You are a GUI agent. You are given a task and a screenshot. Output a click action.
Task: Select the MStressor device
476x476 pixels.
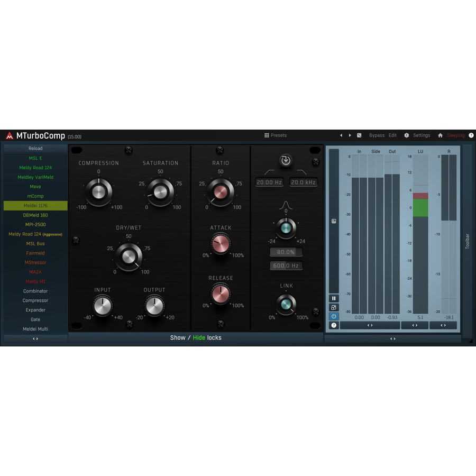click(35, 262)
